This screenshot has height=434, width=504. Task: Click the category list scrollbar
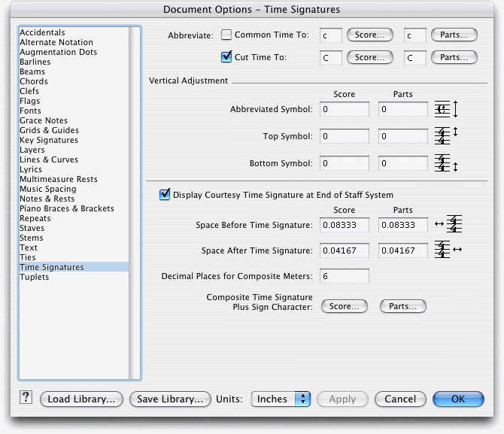tap(135, 202)
